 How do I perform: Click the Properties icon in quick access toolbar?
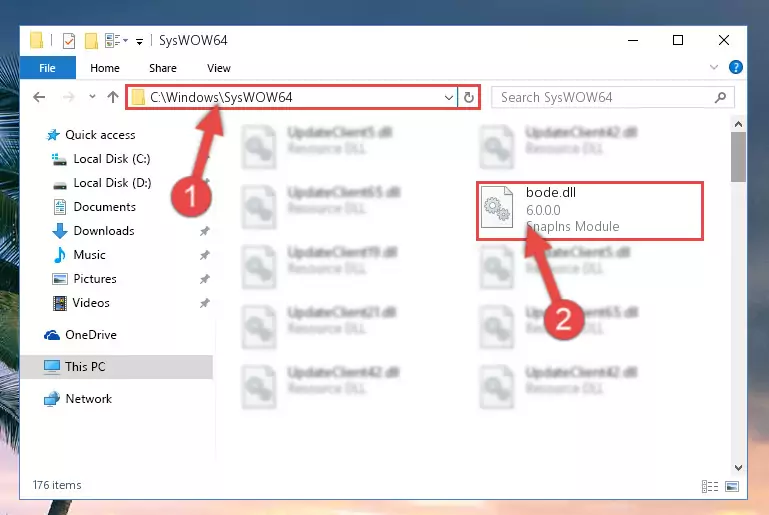pyautogui.click(x=69, y=41)
